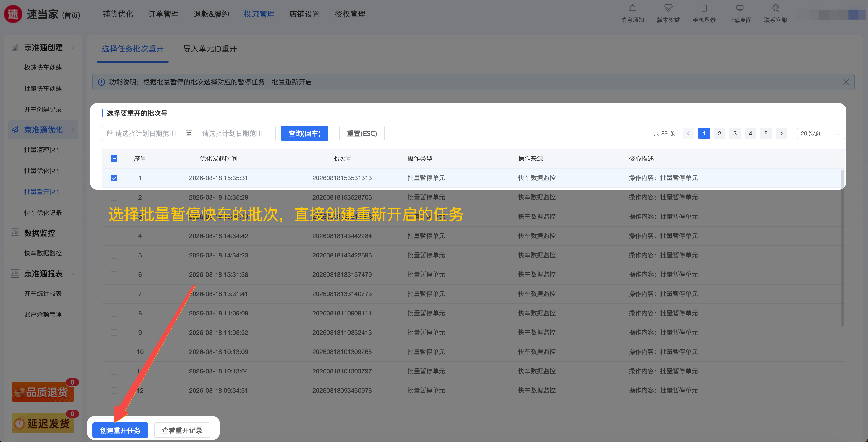Click the 下载桌面 monitor icon

(x=740, y=8)
